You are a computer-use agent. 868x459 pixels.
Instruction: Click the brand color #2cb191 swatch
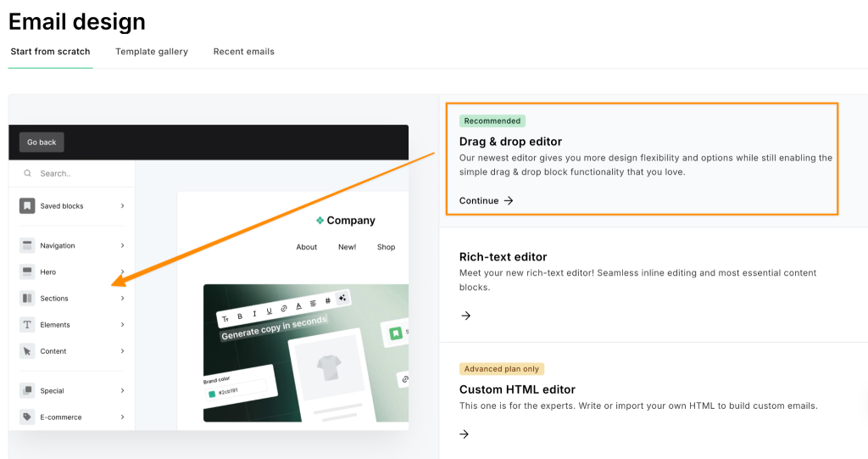pyautogui.click(x=212, y=394)
